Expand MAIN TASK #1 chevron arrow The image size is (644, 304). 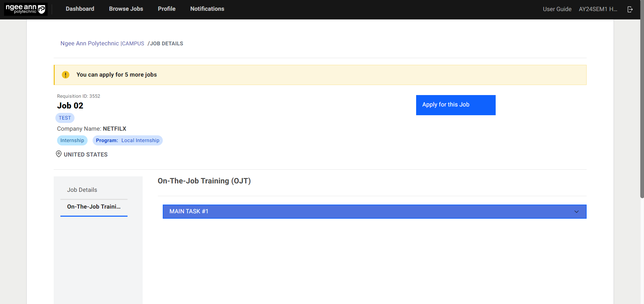(x=576, y=212)
